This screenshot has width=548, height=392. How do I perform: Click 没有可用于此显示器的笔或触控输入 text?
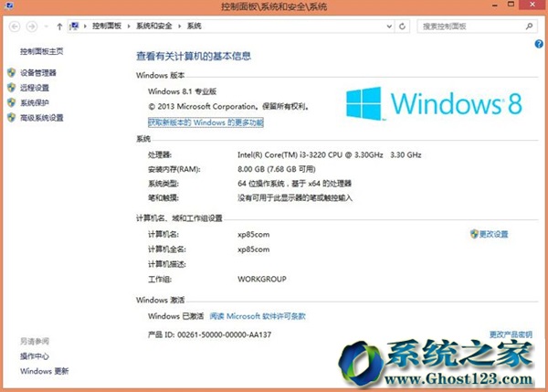tap(295, 198)
